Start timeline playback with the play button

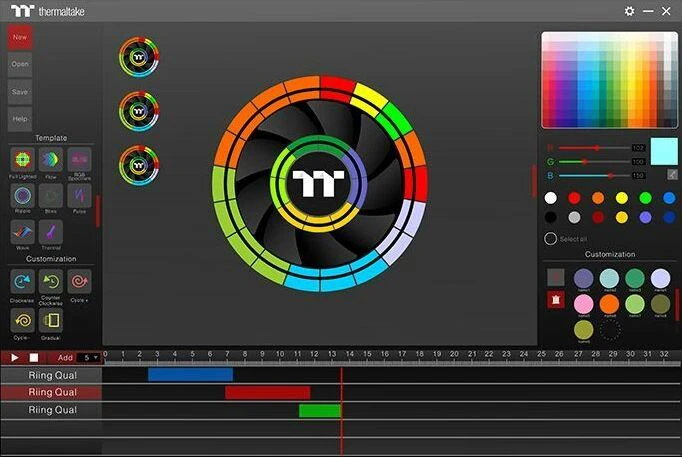click(x=15, y=357)
